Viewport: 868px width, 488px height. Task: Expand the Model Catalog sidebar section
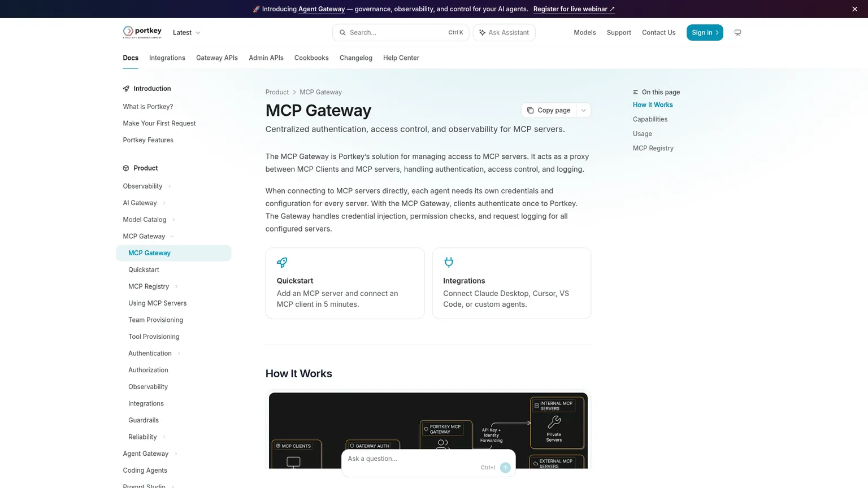[x=173, y=220]
